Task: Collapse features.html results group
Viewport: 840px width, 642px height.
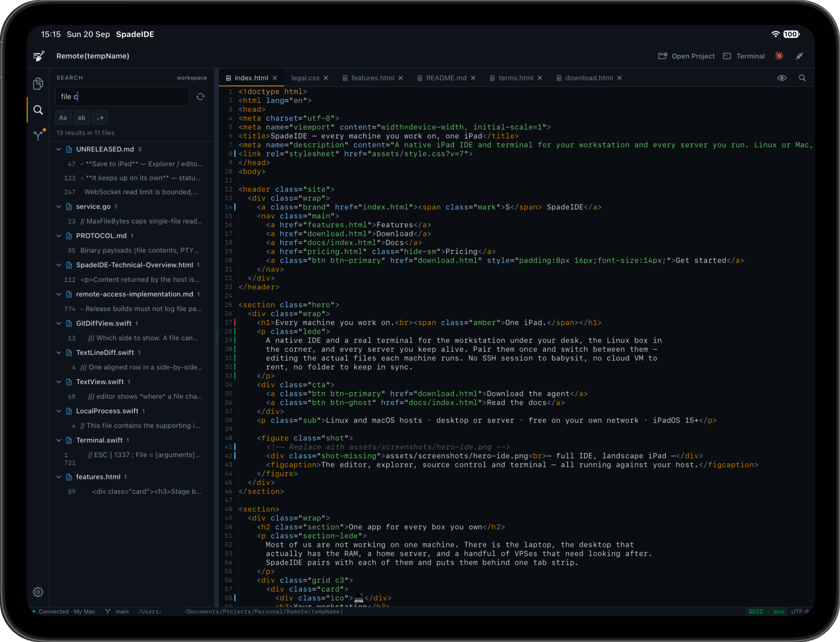Action: pyautogui.click(x=58, y=477)
